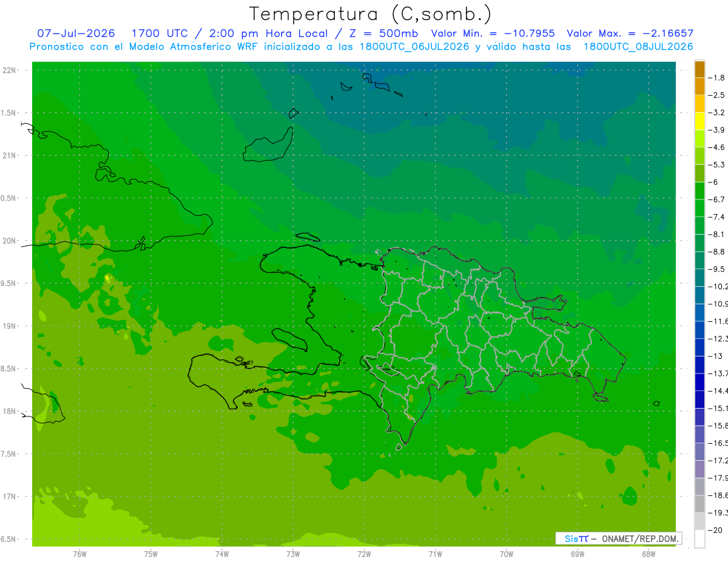728x562 pixels.
Task: Click the "-20" legend value
Action: pos(716,530)
